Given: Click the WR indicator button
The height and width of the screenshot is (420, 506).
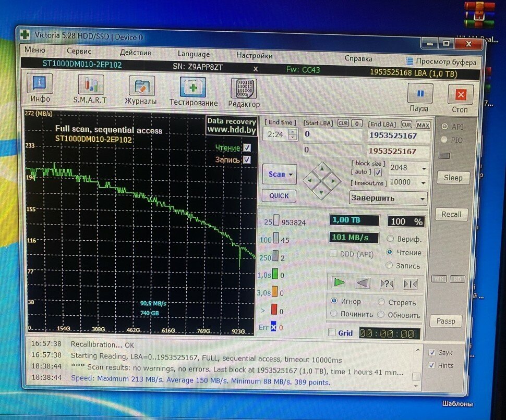Looking at the screenshot, I should click(x=439, y=279).
